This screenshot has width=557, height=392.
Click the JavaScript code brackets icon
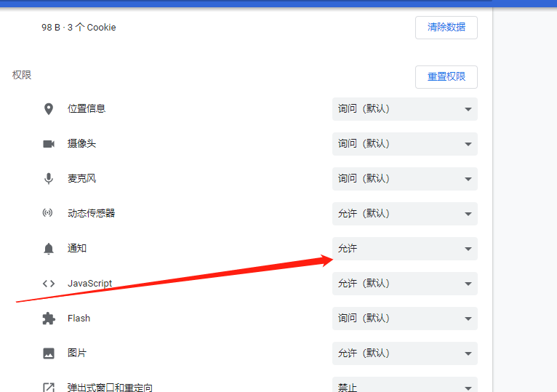(x=49, y=284)
